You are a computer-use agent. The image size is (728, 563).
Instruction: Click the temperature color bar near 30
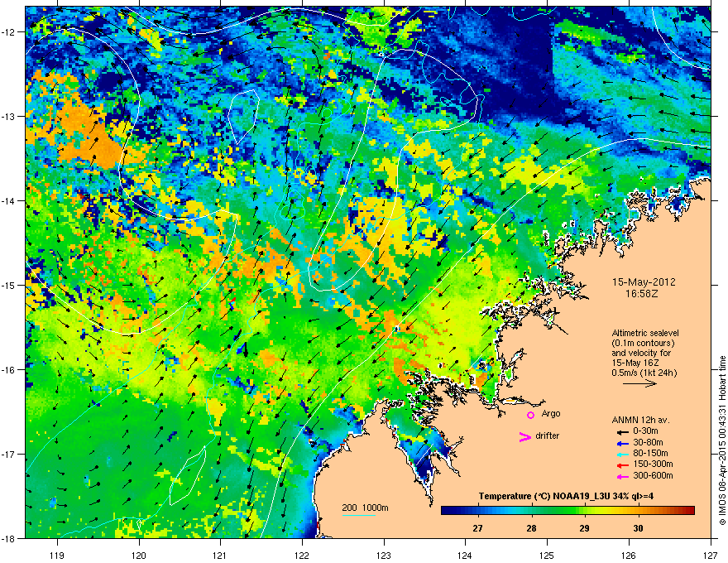click(638, 511)
